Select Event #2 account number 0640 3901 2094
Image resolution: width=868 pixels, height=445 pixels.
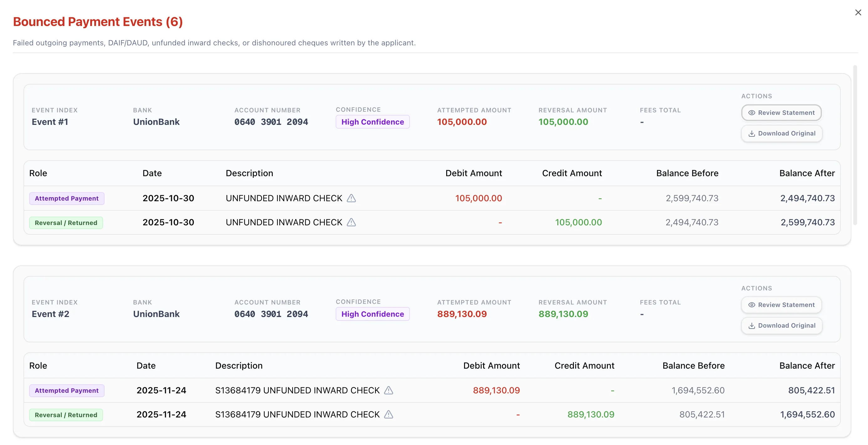click(x=271, y=314)
